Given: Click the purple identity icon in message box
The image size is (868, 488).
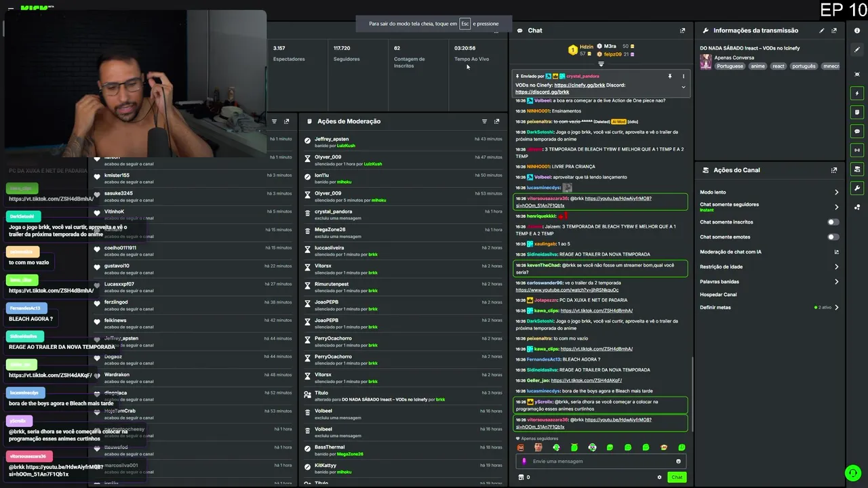Looking at the screenshot, I should point(524,462).
